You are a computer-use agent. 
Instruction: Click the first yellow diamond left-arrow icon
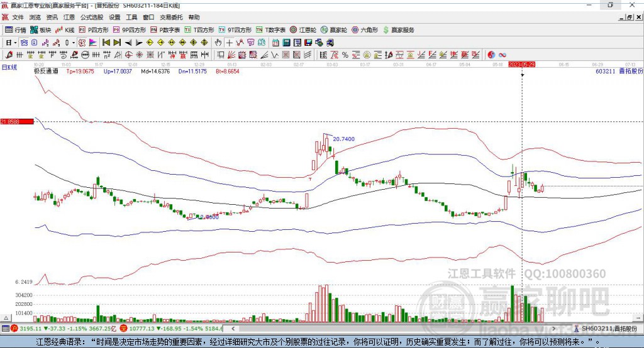point(150,43)
